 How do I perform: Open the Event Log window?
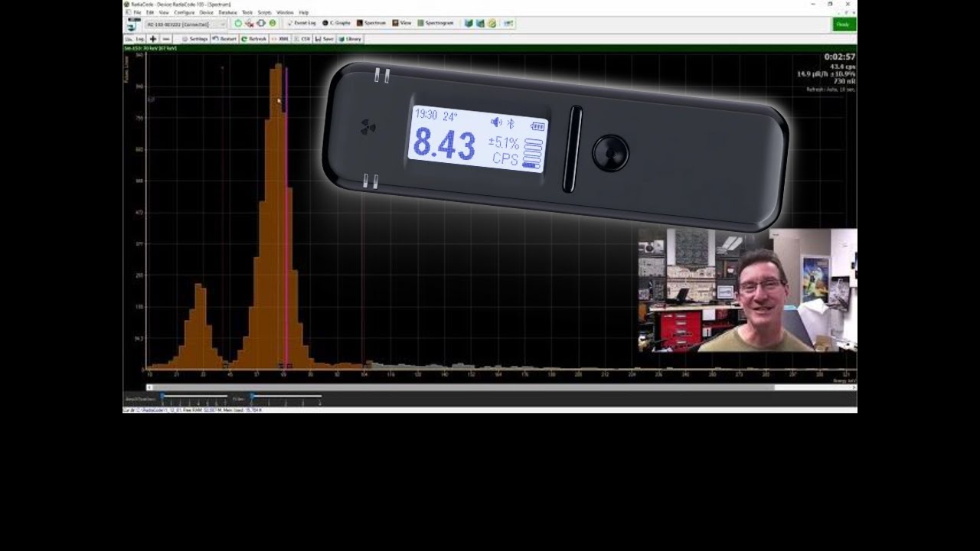302,23
